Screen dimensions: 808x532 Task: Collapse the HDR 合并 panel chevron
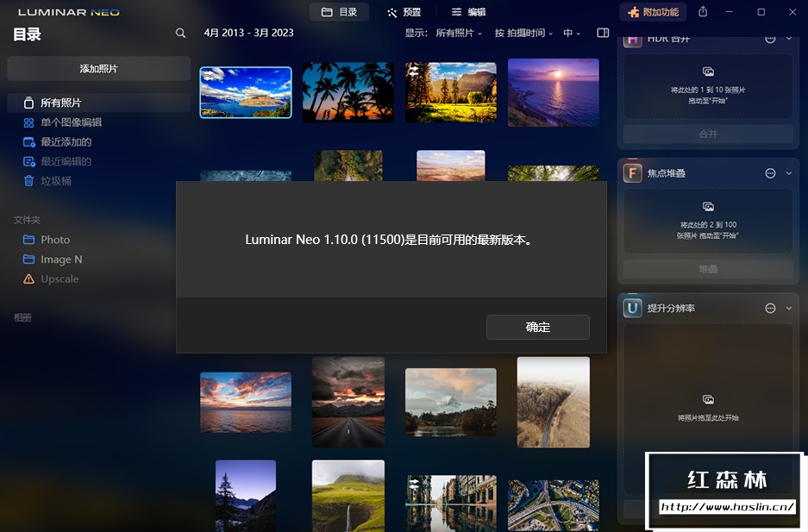(789, 39)
